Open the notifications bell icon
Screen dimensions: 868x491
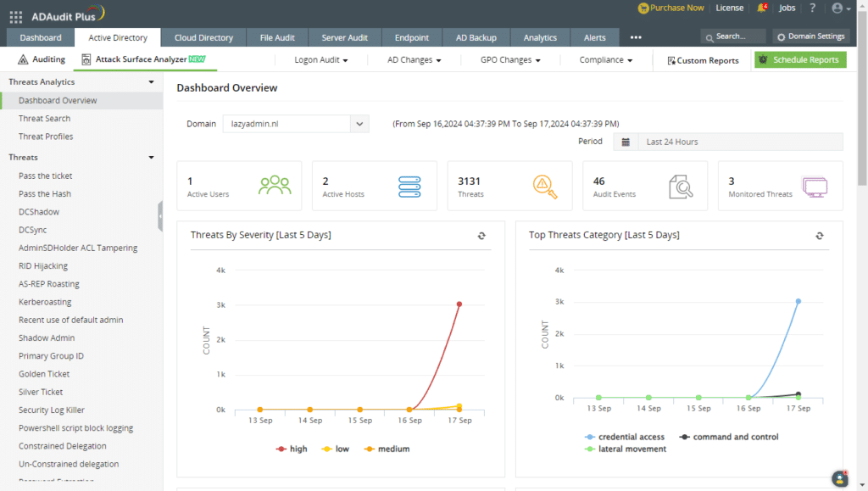[762, 8]
